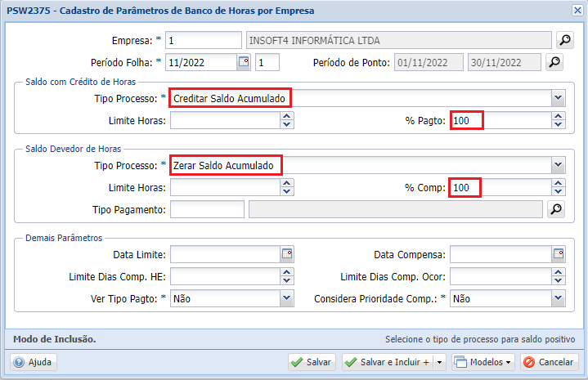Viewport: 588px width, 380px height.
Task: Focus the Empresa code field
Action: pyautogui.click(x=204, y=40)
